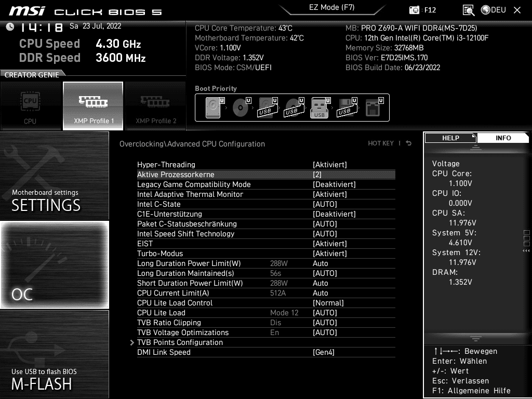Select the optical disc boot device icon
Screen dimensions: 532x399
(241, 108)
